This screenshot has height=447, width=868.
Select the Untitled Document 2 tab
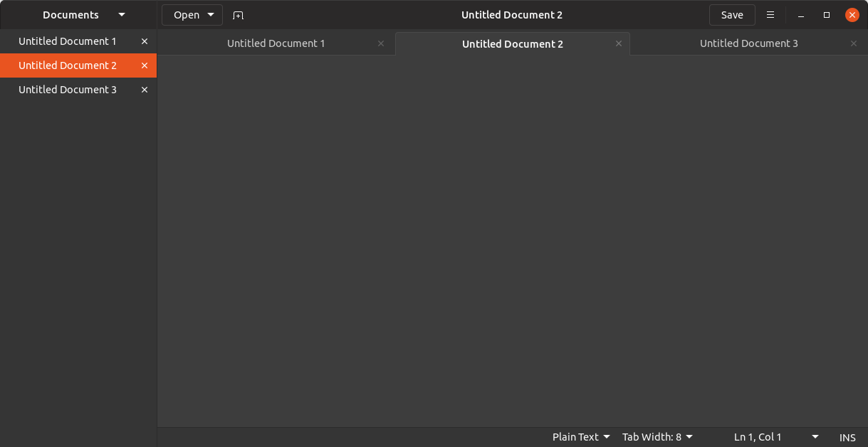coord(513,43)
